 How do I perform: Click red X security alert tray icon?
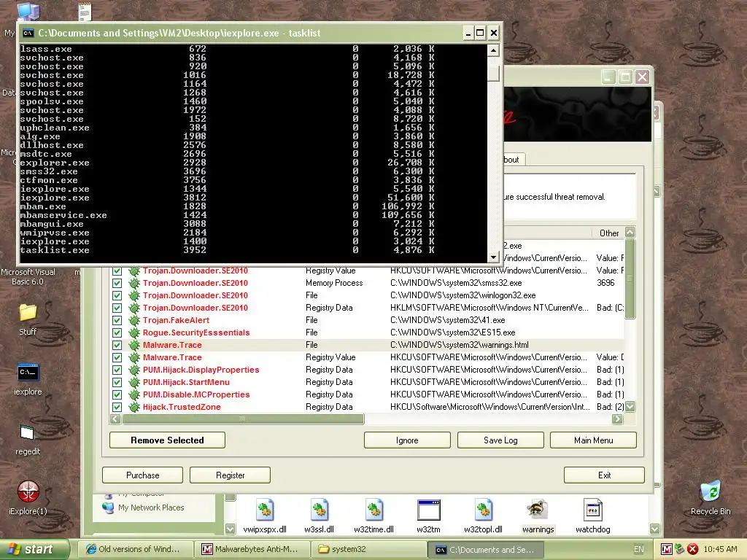[x=693, y=549]
